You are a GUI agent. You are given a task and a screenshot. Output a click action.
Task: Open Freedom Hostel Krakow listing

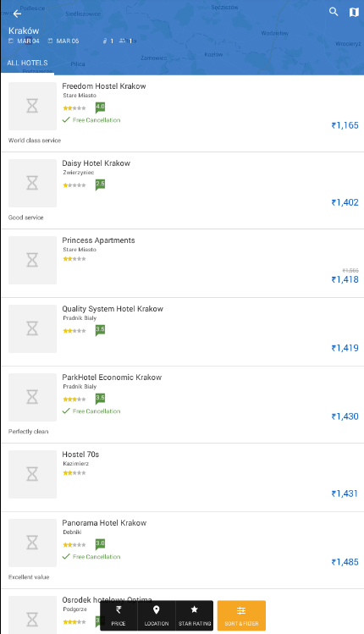pyautogui.click(x=182, y=113)
